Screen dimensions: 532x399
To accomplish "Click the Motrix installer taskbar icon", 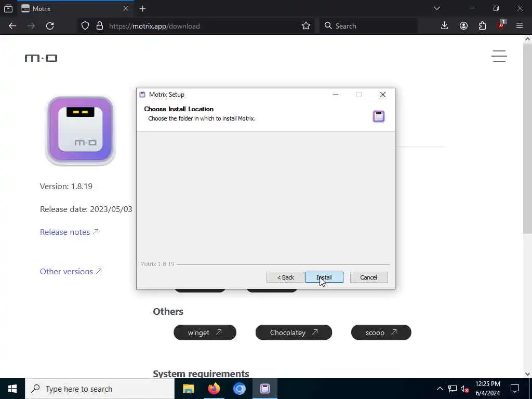I will pyautogui.click(x=265, y=389).
